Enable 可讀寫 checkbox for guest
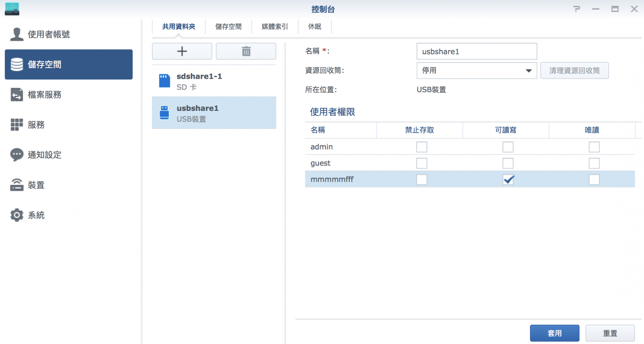The height and width of the screenshot is (344, 644). coord(507,163)
